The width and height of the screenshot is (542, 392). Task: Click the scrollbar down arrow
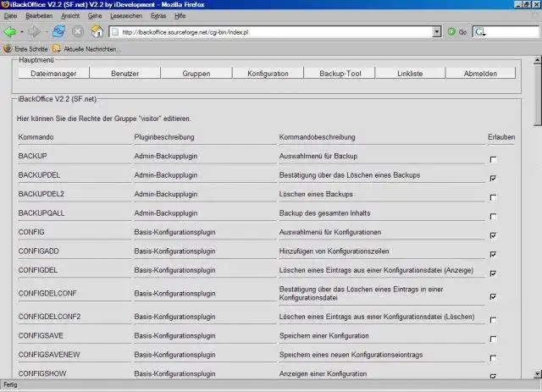click(538, 374)
